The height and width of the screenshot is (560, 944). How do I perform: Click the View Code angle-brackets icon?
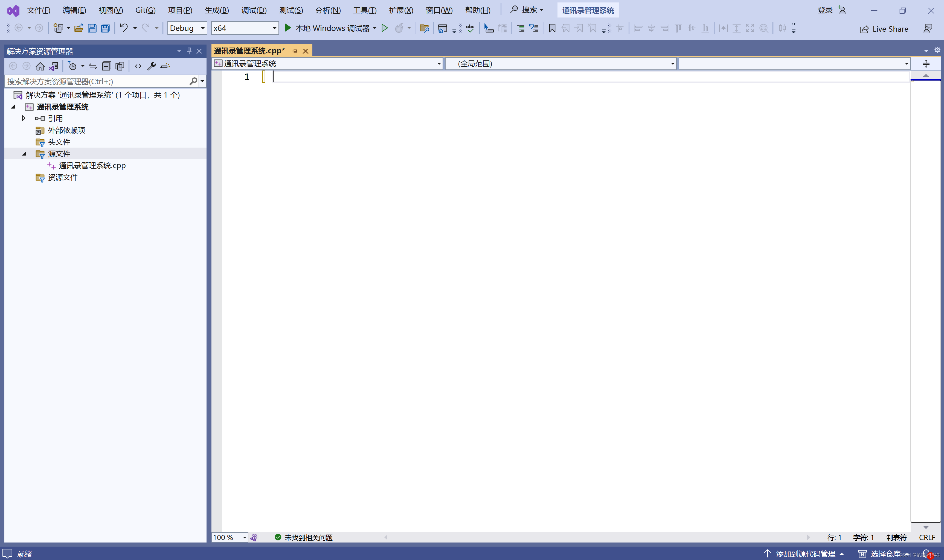pyautogui.click(x=138, y=66)
